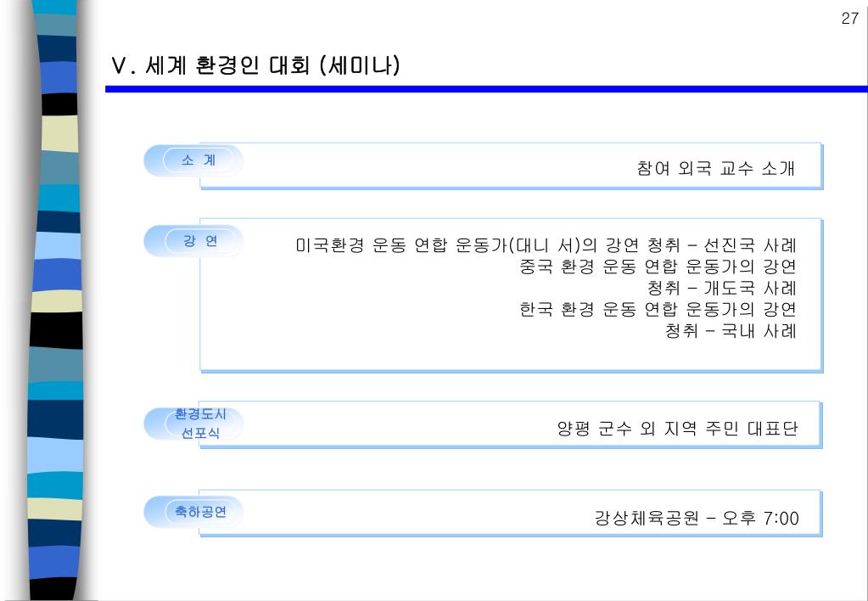This screenshot has width=868, height=601.
Task: Click the cream stripe near the ribbon top
Action: pos(59,133)
